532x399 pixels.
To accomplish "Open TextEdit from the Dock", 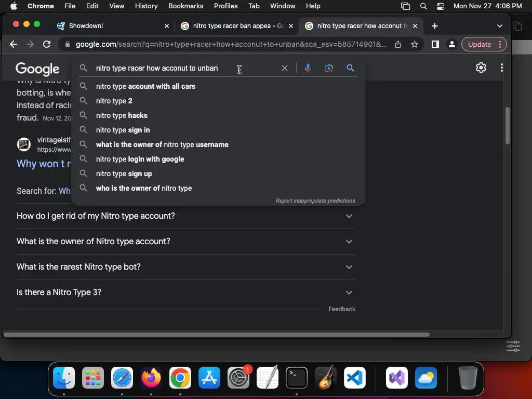I will click(268, 378).
